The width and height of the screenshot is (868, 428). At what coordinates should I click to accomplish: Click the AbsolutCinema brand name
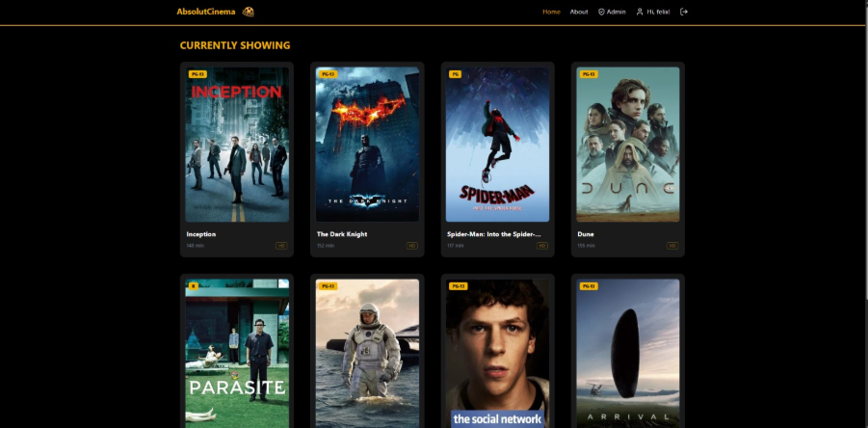[x=206, y=12]
